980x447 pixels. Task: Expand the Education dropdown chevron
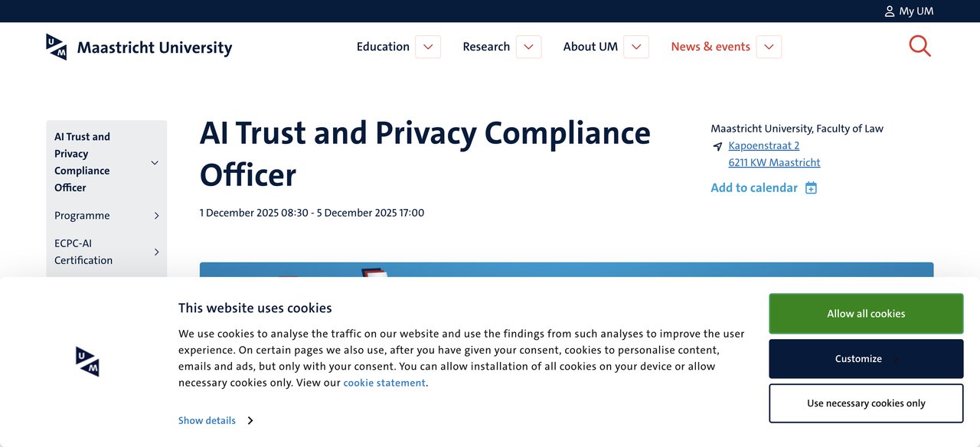(428, 47)
